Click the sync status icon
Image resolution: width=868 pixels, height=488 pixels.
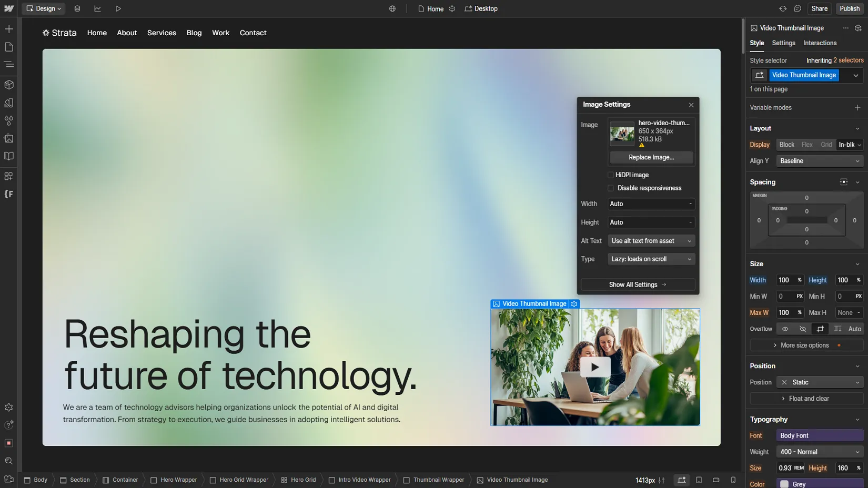point(783,8)
